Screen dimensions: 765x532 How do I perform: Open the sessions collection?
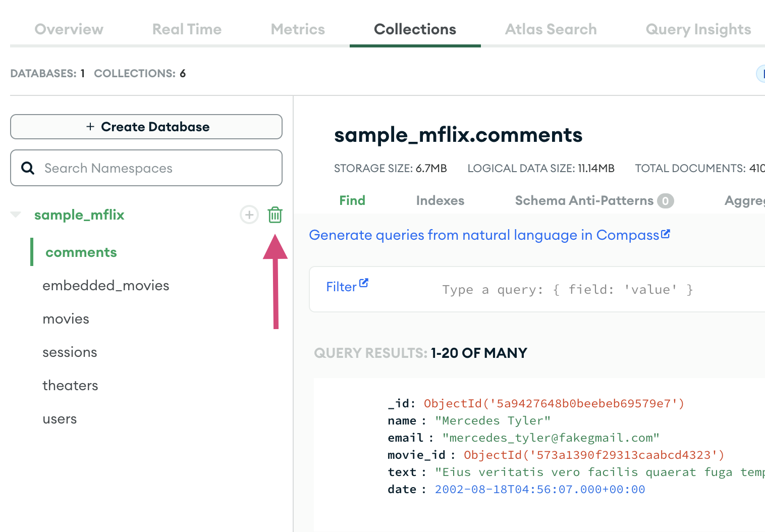pos(70,352)
